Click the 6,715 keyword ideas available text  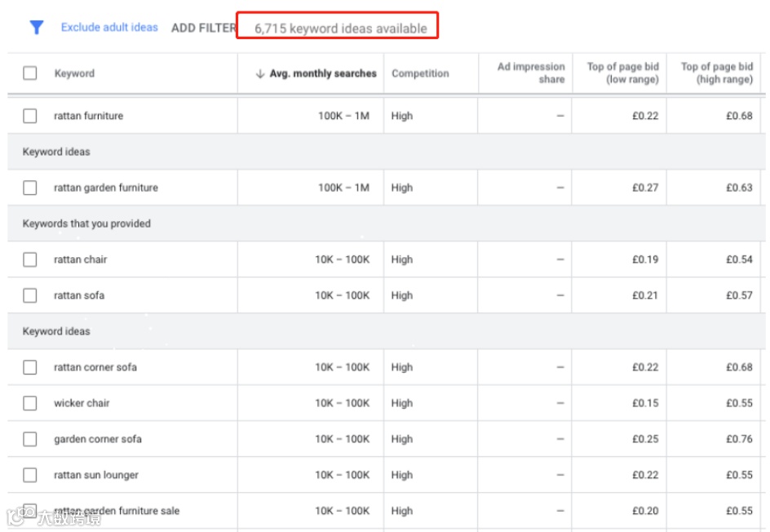pyautogui.click(x=340, y=29)
